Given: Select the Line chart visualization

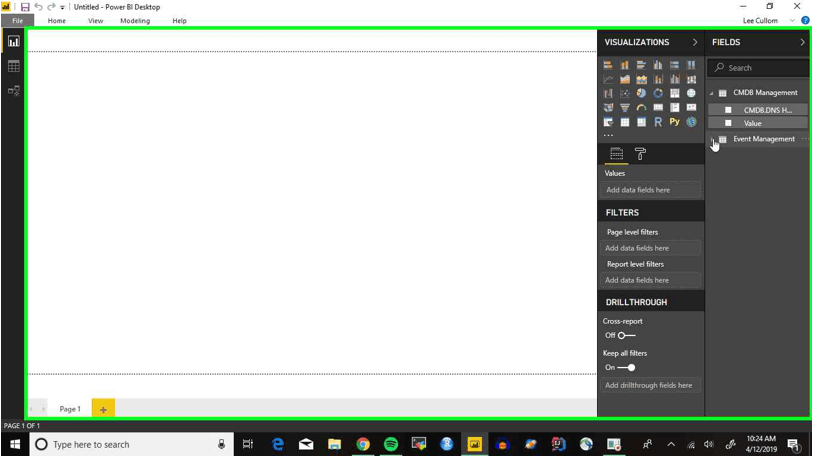Looking at the screenshot, I should click(x=608, y=79).
